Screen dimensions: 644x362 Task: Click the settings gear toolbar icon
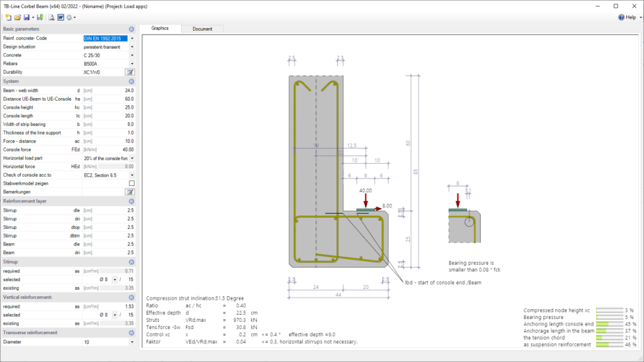(70, 17)
